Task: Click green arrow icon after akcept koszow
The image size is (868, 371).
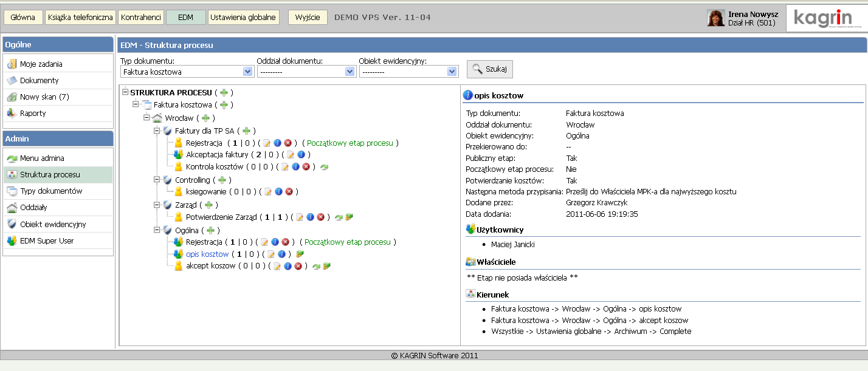Action: point(316,266)
